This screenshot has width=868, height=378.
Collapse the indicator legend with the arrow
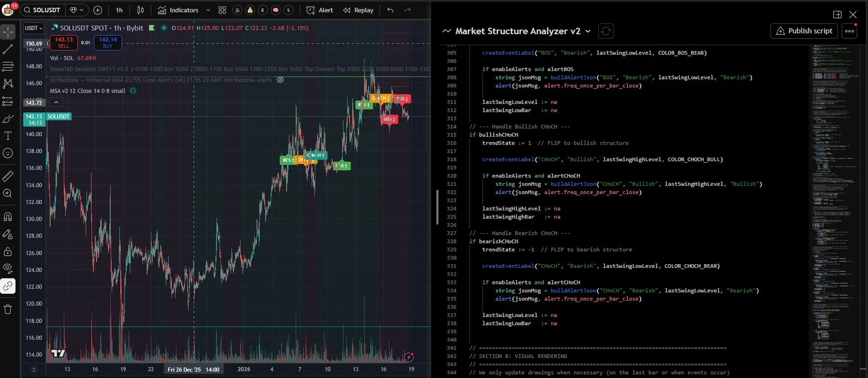56,103
